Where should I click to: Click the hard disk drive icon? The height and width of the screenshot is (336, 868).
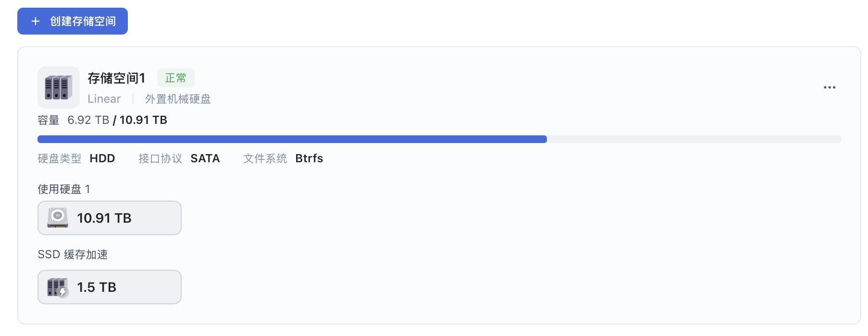coord(58,218)
